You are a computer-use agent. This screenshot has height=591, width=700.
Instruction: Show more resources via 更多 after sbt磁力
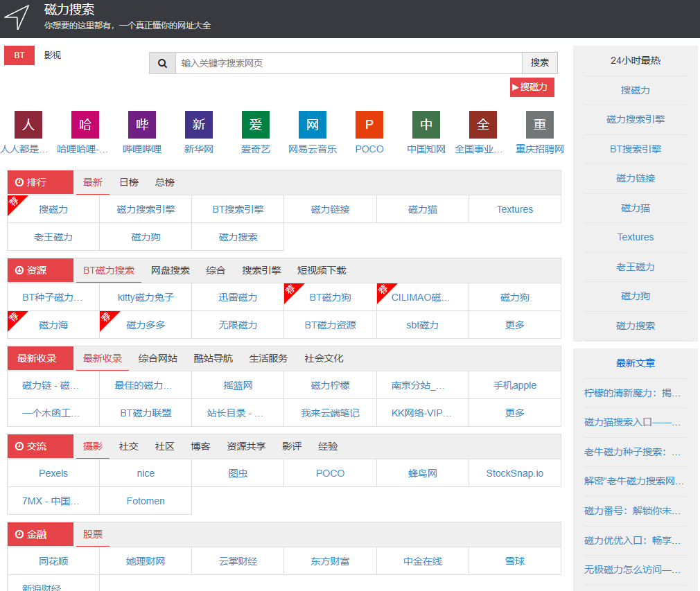515,325
